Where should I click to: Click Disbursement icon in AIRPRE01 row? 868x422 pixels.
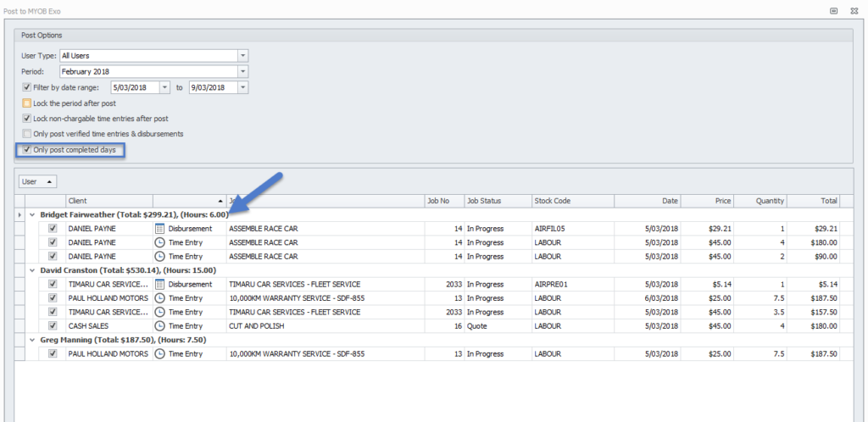(x=159, y=284)
